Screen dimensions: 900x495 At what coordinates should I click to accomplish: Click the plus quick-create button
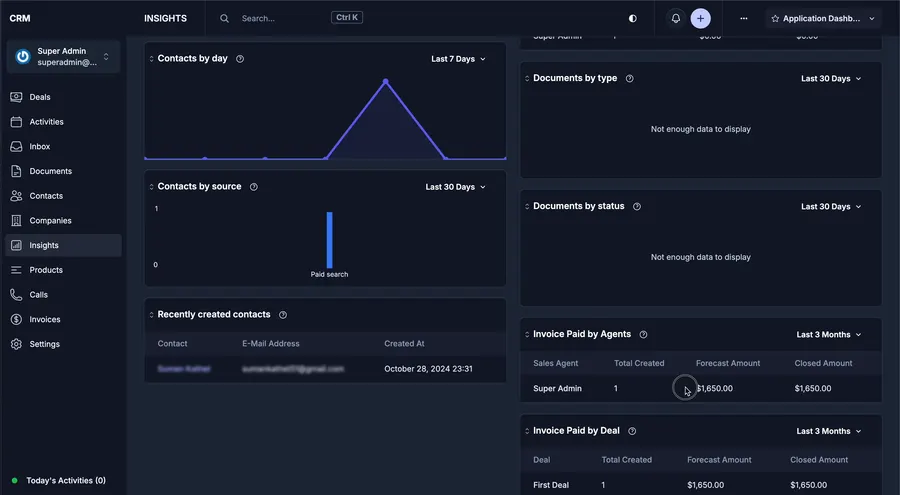click(x=700, y=18)
